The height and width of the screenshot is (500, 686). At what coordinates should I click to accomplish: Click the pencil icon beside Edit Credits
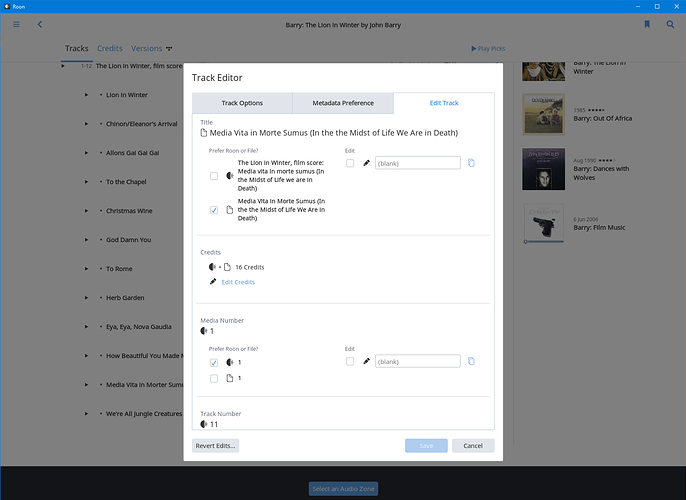[213, 282]
